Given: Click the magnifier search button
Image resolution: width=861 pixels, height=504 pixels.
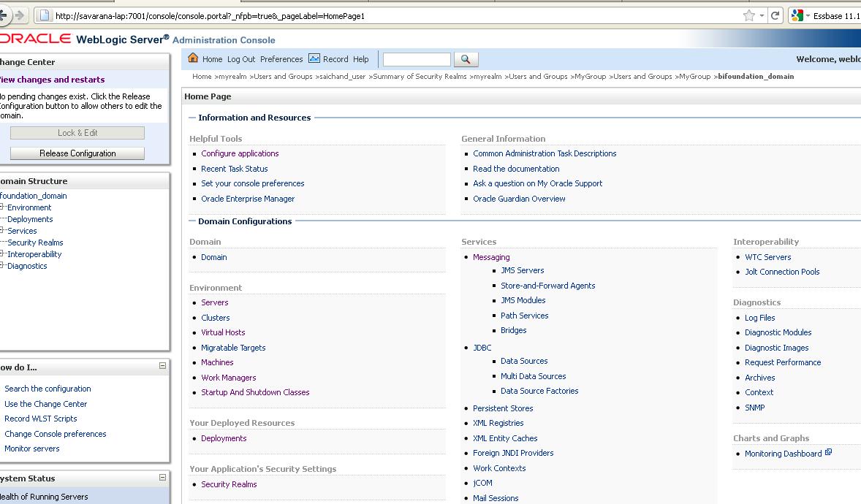Looking at the screenshot, I should 466,59.
